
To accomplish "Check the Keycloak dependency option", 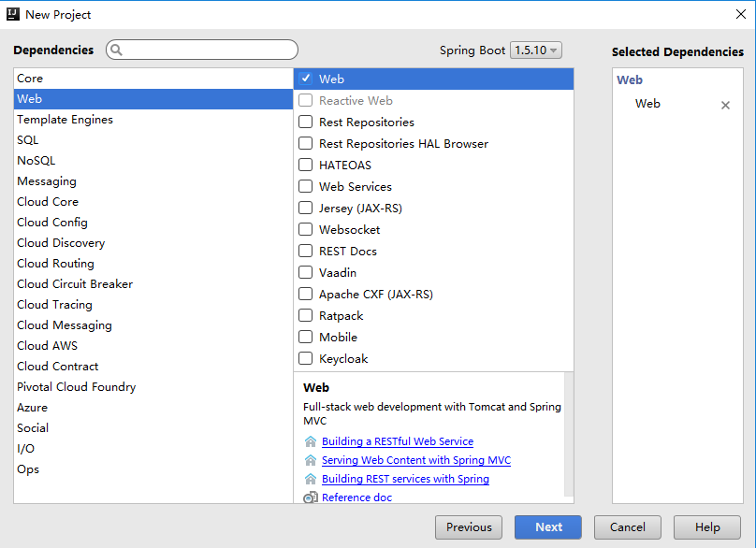I will 305,359.
